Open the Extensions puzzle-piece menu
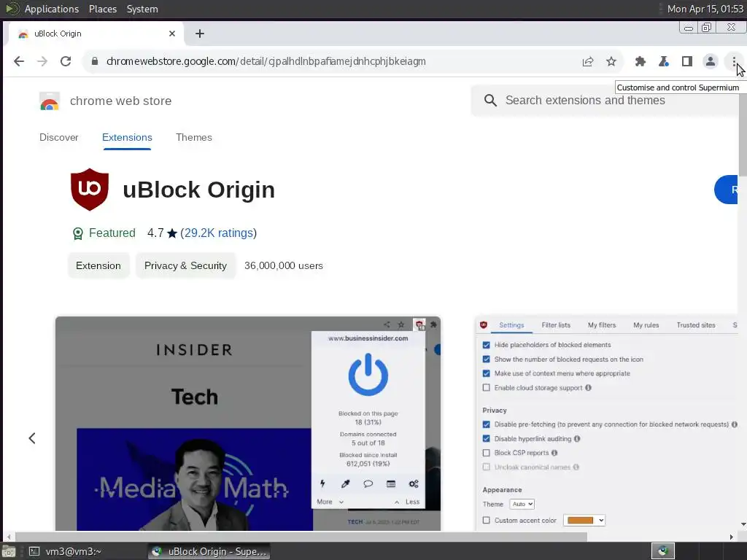 point(640,61)
